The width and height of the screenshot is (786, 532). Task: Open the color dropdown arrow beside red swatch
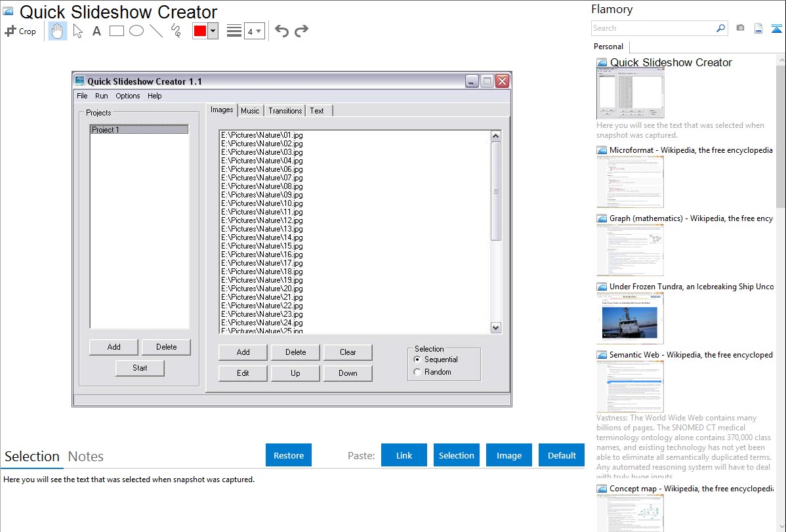click(213, 31)
